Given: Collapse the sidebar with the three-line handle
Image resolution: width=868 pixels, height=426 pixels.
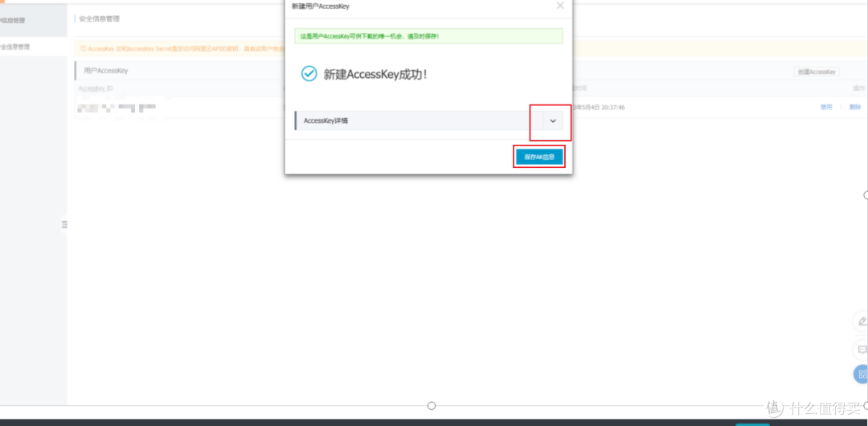Looking at the screenshot, I should [x=64, y=223].
